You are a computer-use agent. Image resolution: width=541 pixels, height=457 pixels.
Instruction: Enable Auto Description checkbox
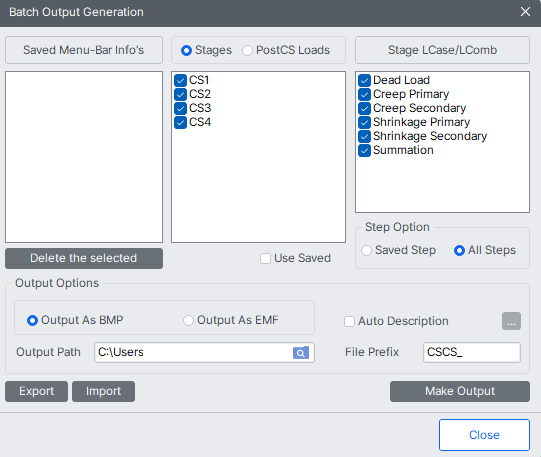349,321
